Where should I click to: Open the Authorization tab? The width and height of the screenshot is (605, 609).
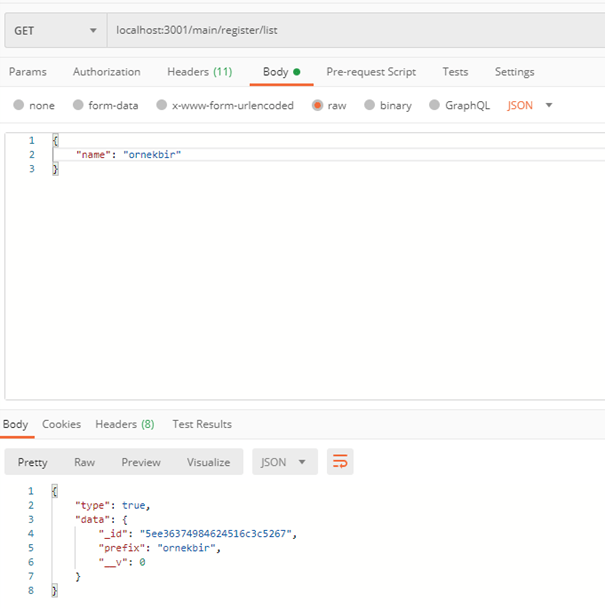[x=106, y=72]
